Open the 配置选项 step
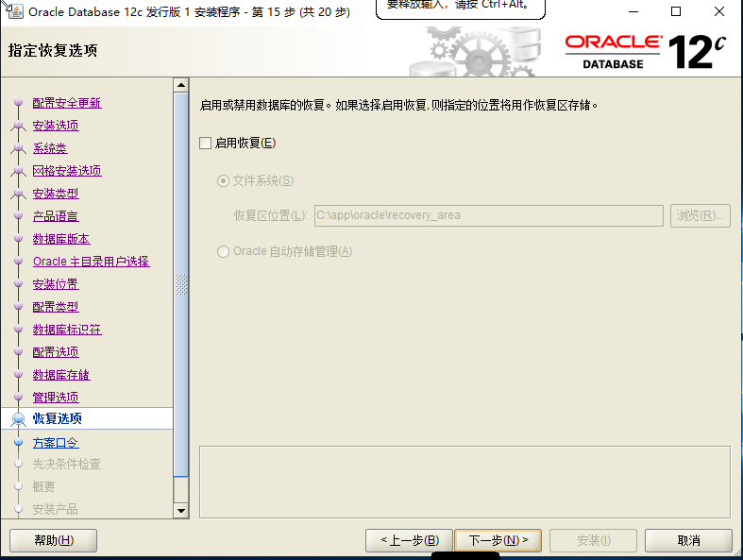 [x=56, y=352]
